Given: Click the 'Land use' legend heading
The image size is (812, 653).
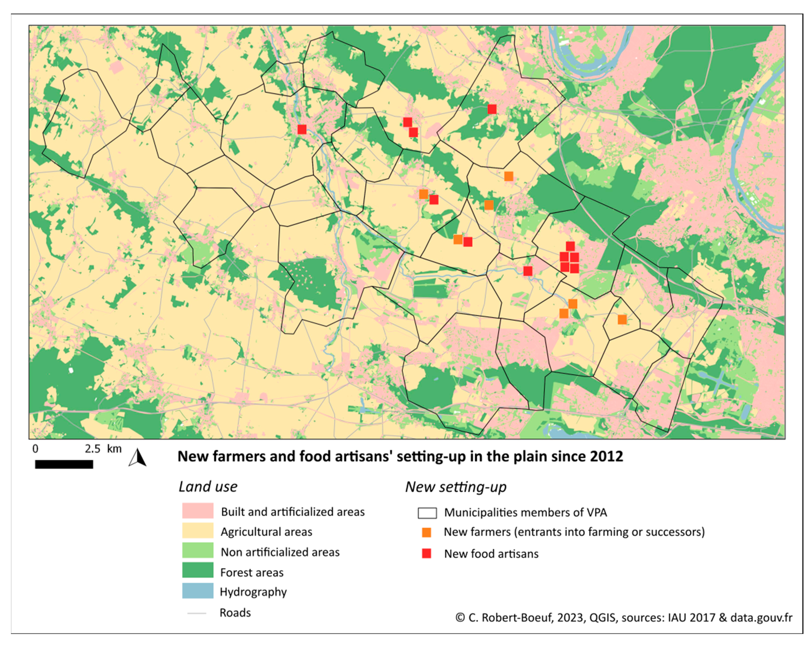Looking at the screenshot, I should point(208,487).
